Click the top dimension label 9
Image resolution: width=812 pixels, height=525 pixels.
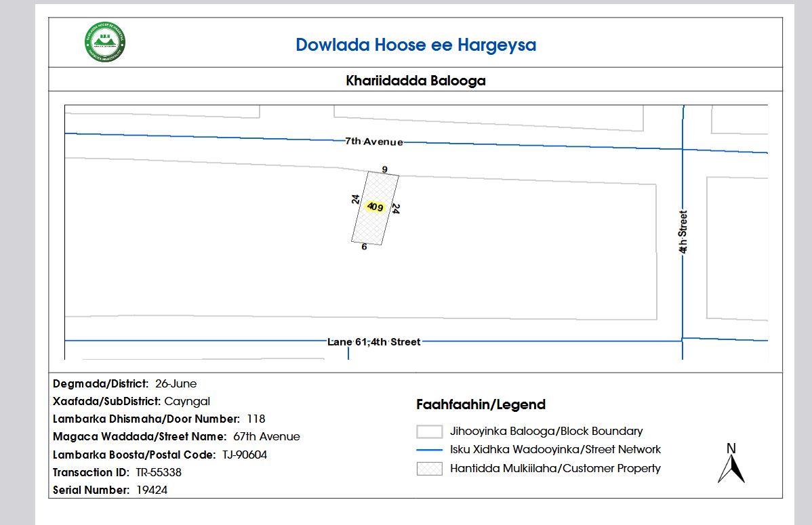(384, 169)
